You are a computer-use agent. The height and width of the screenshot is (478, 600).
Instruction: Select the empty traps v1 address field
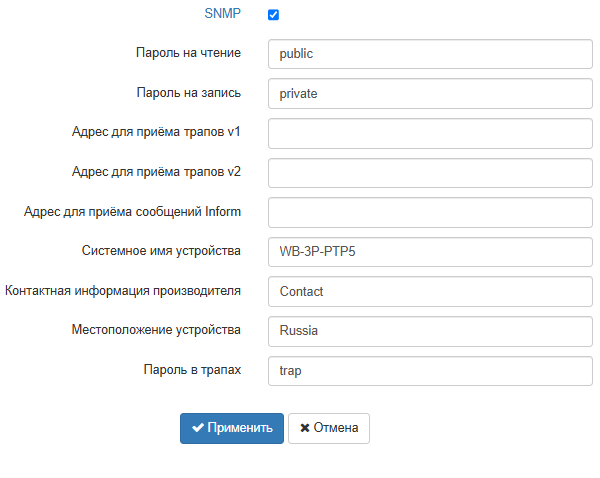pos(431,133)
